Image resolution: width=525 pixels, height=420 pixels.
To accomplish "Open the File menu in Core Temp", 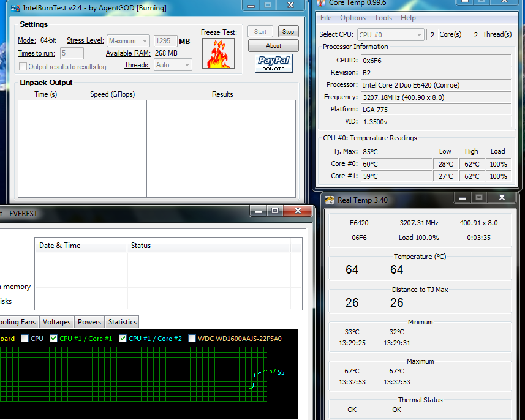I will (326, 18).
